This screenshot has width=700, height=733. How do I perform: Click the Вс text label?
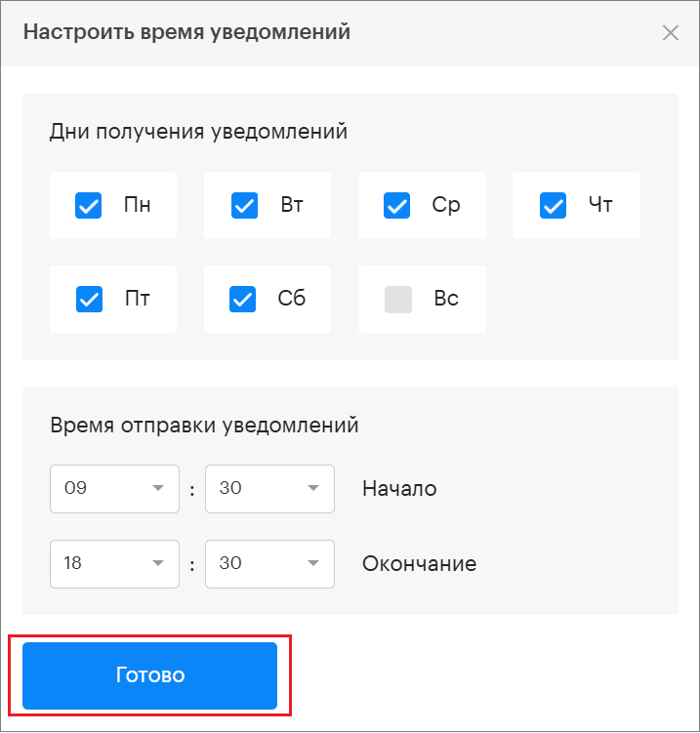click(x=446, y=300)
